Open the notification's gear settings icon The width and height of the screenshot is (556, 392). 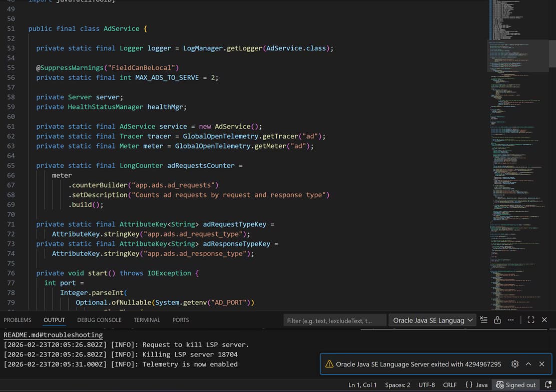click(515, 364)
